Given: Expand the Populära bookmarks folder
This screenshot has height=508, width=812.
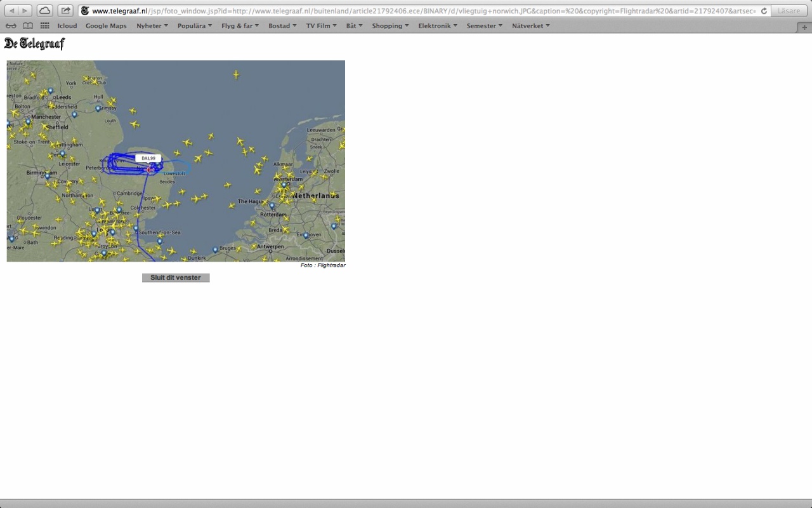Looking at the screenshot, I should click(195, 26).
